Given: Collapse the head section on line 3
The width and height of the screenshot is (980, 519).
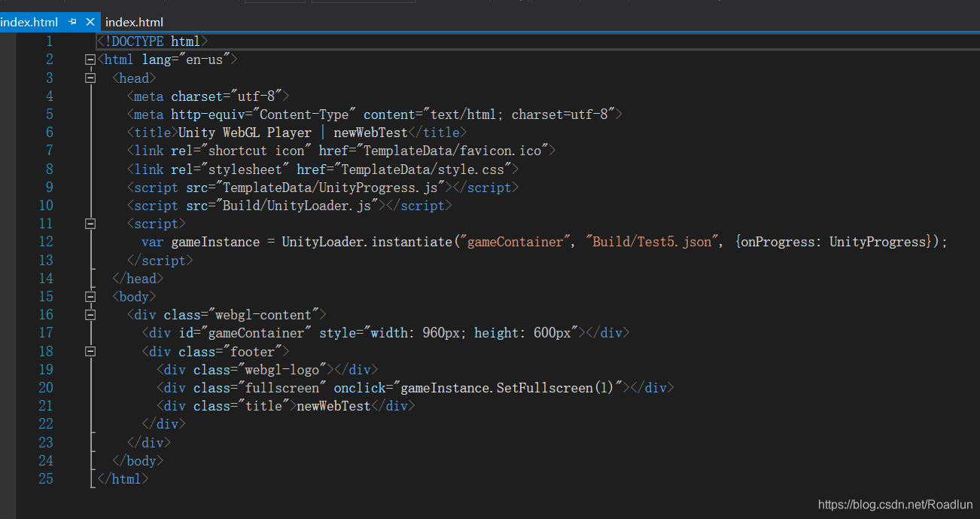Looking at the screenshot, I should (90, 78).
